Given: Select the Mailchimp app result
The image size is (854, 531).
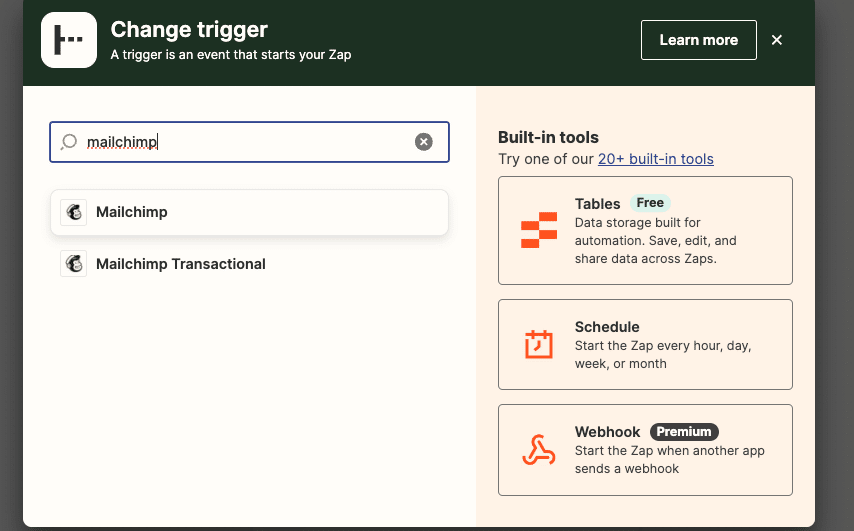Looking at the screenshot, I should pyautogui.click(x=249, y=212).
